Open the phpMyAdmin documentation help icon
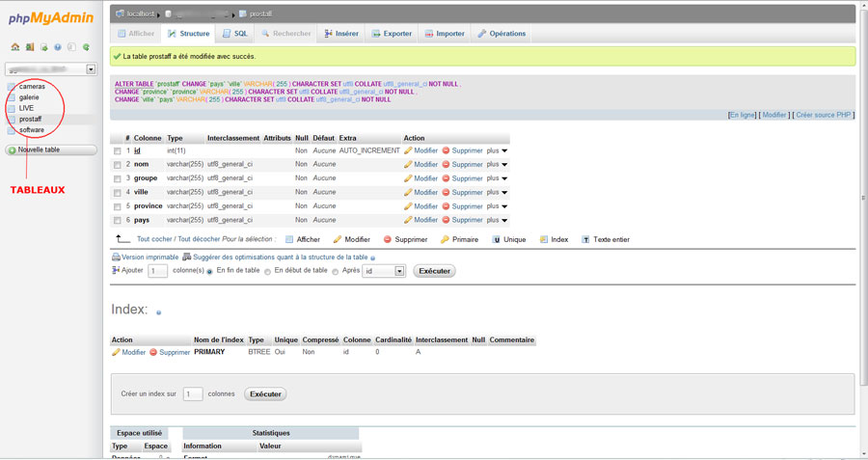The image size is (868, 460). tap(58, 47)
